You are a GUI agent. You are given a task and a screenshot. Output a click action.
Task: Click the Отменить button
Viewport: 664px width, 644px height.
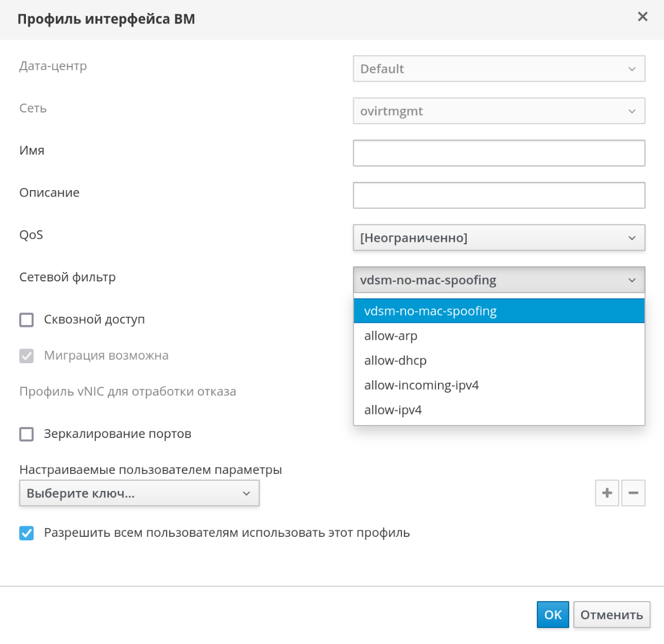pos(612,615)
